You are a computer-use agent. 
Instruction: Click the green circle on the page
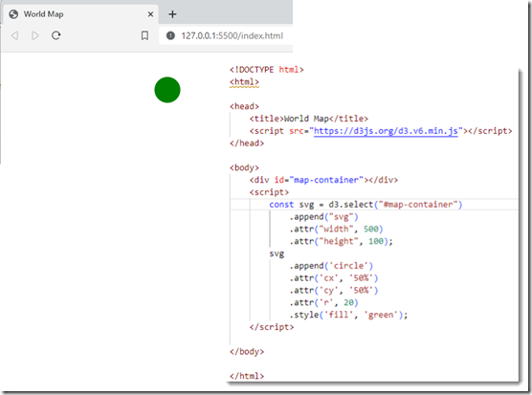tap(167, 90)
